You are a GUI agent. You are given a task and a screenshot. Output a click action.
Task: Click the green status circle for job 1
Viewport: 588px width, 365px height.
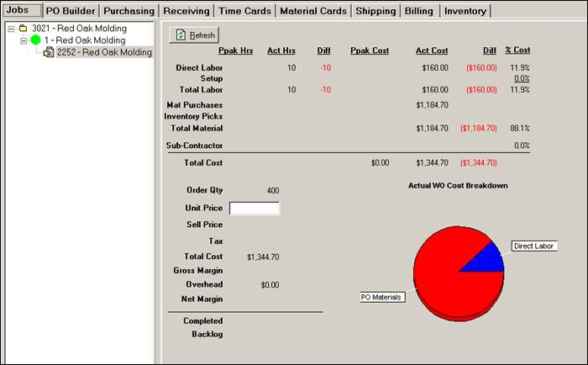pos(35,40)
